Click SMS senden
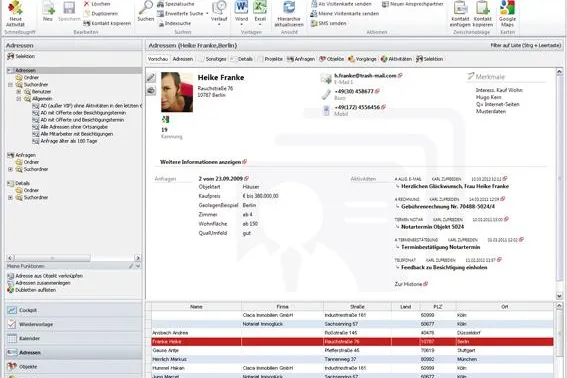The width and height of the screenshot is (567, 378). 328,24
